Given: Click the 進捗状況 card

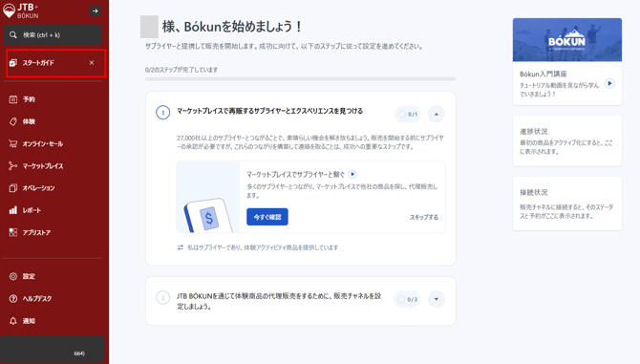Looking at the screenshot, I should 567,140.
